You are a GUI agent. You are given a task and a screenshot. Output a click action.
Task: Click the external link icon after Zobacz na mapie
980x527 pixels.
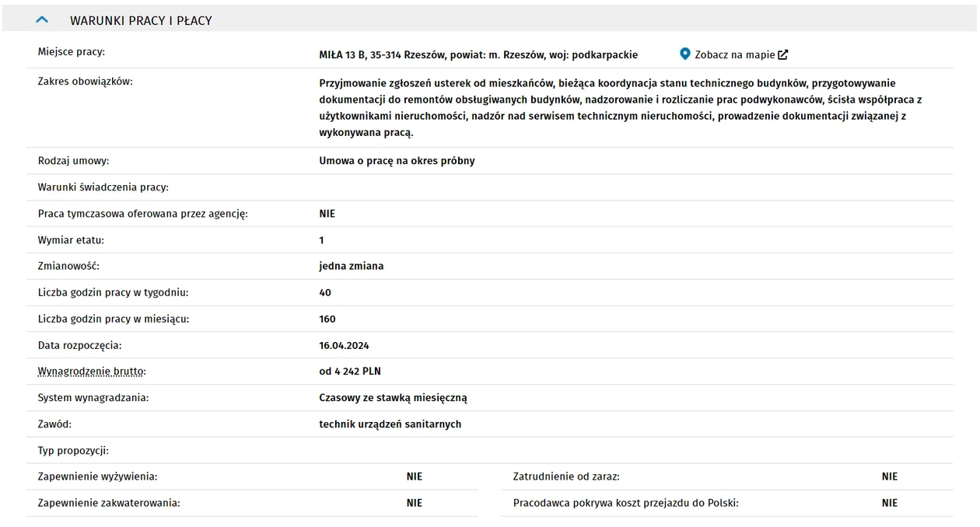tap(783, 54)
